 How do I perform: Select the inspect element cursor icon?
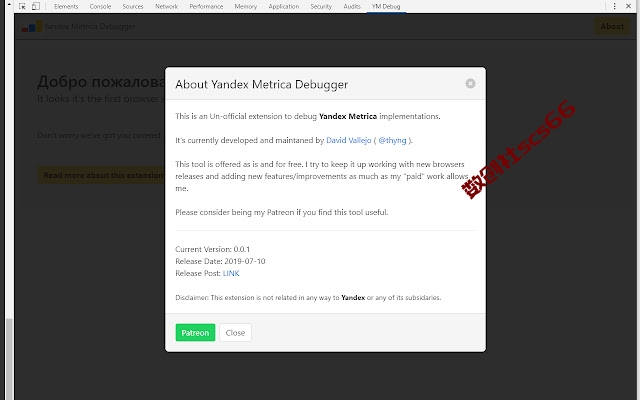(22, 6)
